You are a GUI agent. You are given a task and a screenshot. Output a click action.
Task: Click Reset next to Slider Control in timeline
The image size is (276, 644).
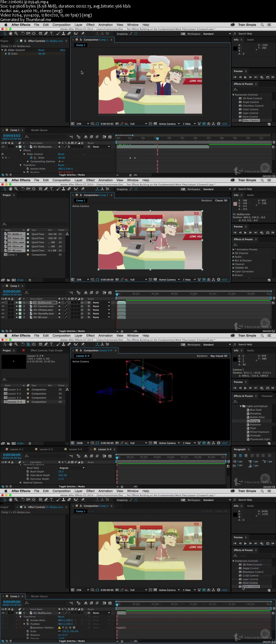pyautogui.click(x=61, y=154)
